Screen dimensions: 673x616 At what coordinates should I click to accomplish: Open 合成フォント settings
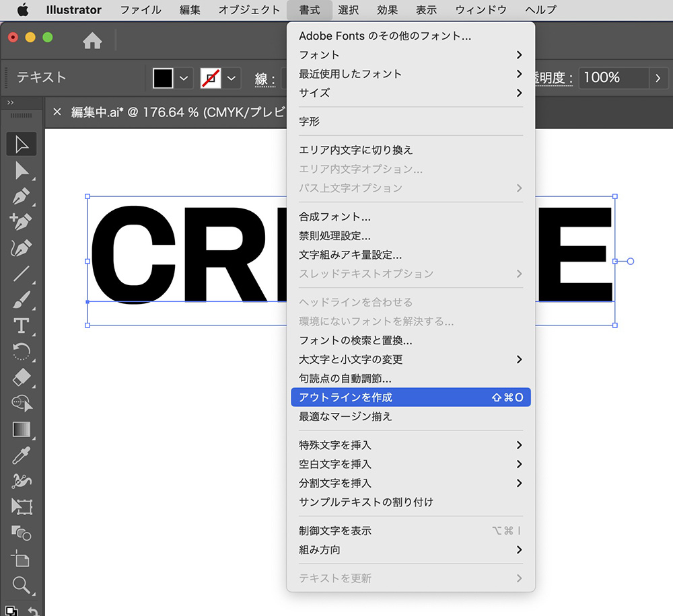(x=411, y=217)
